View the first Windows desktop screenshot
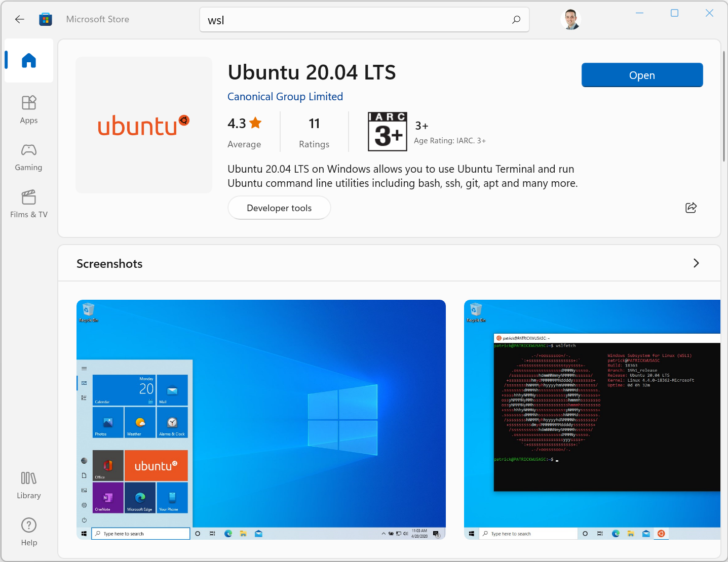This screenshot has width=728, height=562. point(261,419)
